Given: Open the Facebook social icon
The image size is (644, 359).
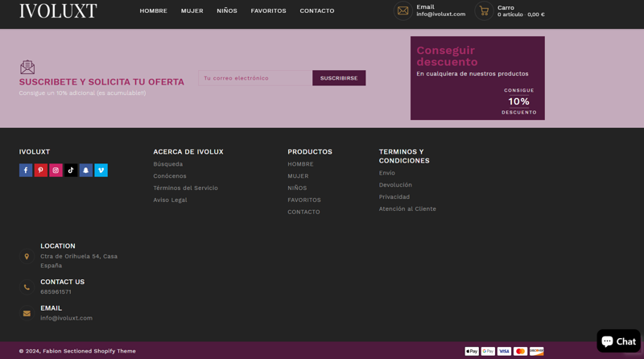Looking at the screenshot, I should (26, 170).
